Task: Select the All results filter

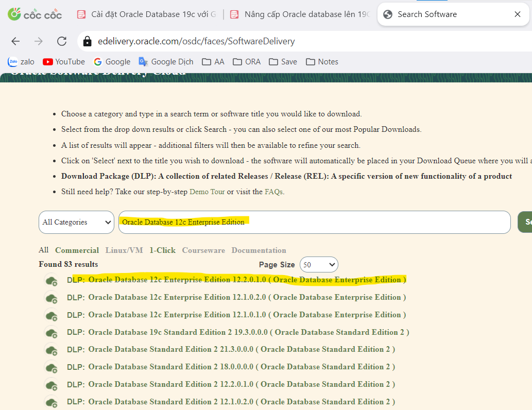Action: [x=44, y=250]
